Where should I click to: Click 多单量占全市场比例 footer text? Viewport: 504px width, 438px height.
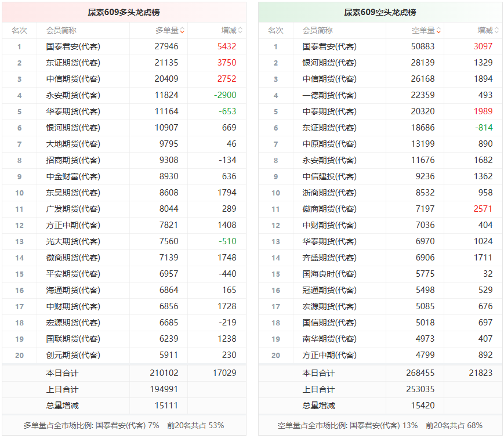124,425
